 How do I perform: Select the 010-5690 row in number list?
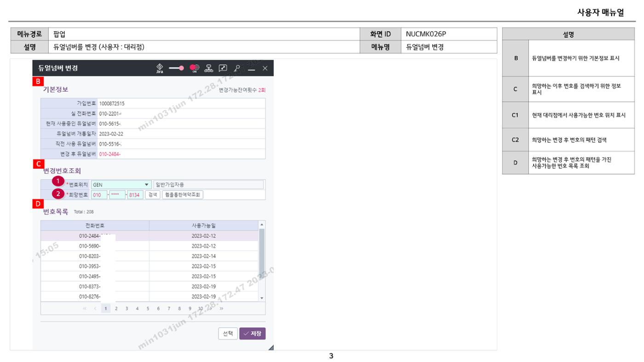(149, 246)
